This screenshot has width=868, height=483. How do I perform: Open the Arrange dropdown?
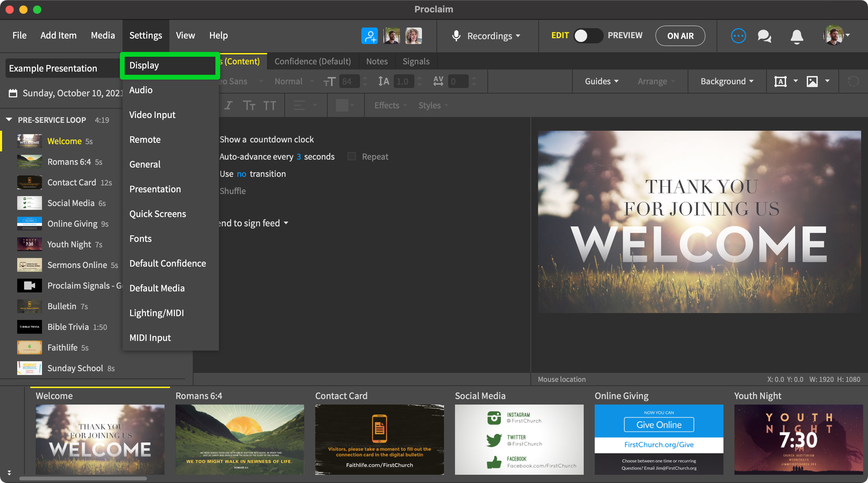click(x=656, y=82)
